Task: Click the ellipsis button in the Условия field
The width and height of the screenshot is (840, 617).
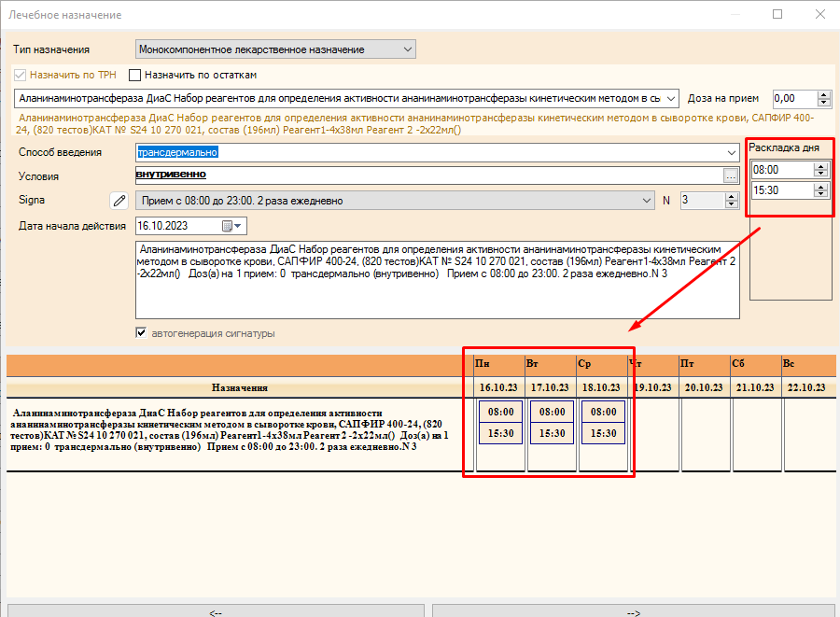Action: [x=730, y=175]
